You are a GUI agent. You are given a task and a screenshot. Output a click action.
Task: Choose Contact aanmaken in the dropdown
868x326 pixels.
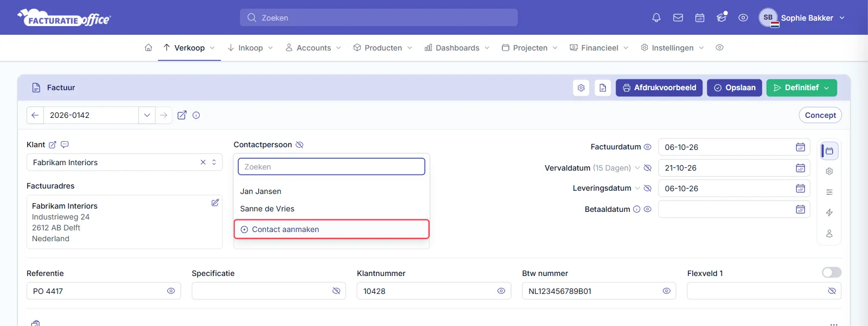point(331,229)
